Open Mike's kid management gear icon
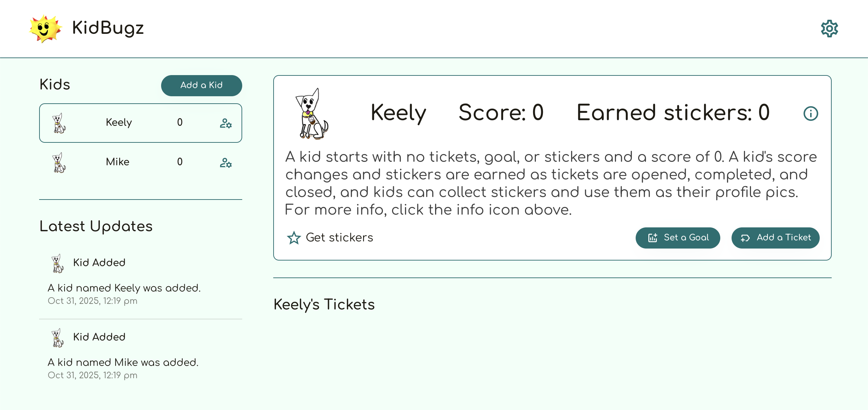This screenshot has width=868, height=410. 226,163
